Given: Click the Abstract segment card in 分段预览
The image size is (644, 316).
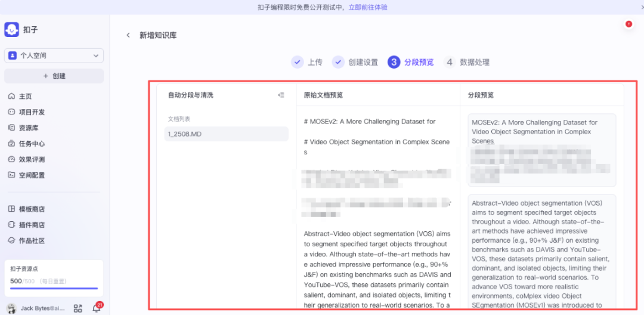Looking at the screenshot, I should coord(541,252).
